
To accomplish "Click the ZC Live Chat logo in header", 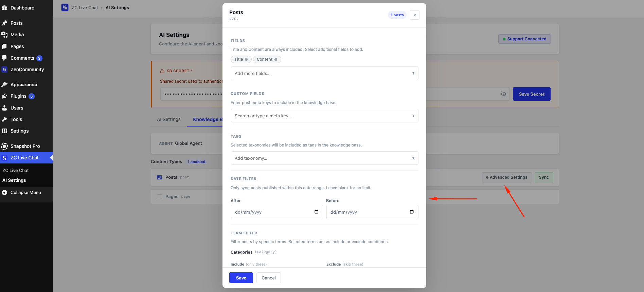I will tap(65, 7).
